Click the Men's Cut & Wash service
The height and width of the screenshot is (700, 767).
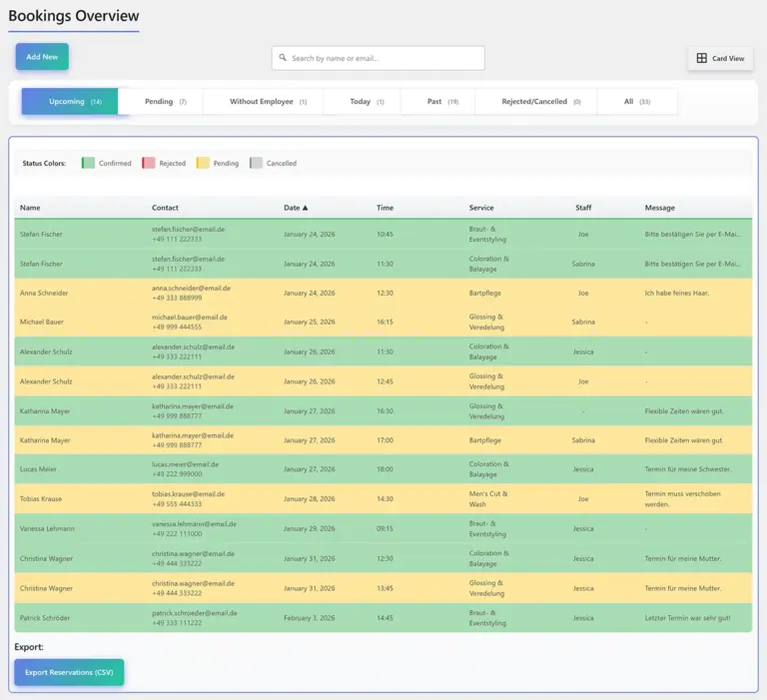[488, 499]
